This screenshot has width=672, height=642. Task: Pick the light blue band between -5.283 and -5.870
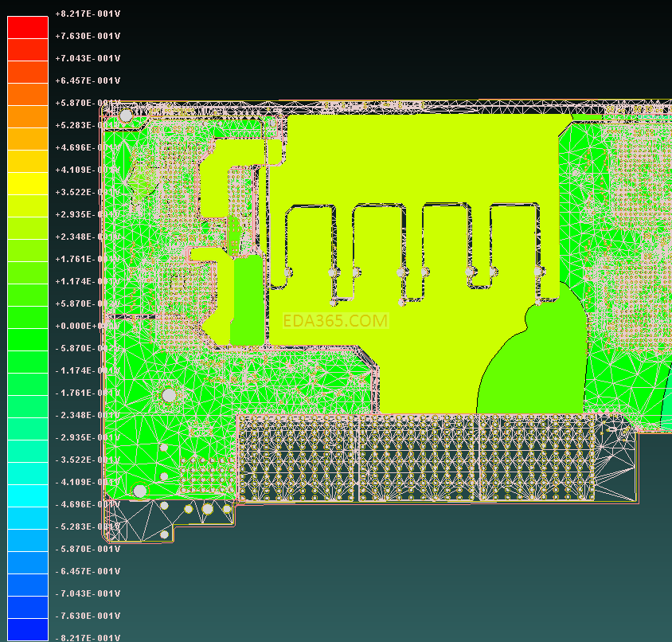pos(28,540)
